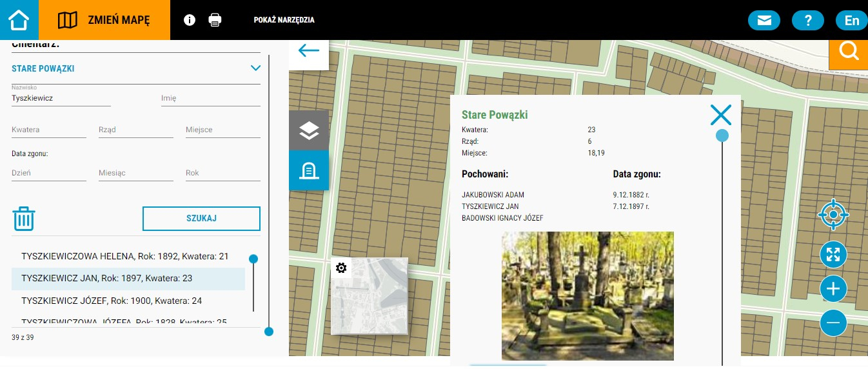Zoom out with the minus button
The height and width of the screenshot is (369, 868).
833,323
